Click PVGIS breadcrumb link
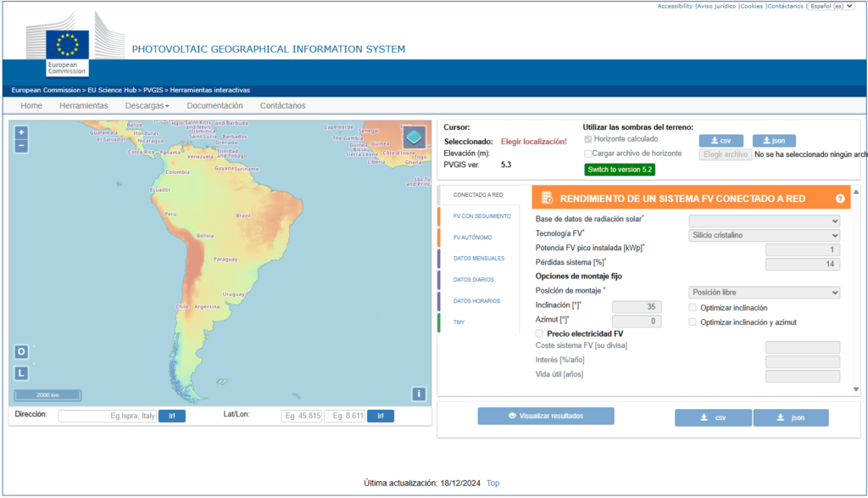The width and height of the screenshot is (868, 498). (x=153, y=90)
